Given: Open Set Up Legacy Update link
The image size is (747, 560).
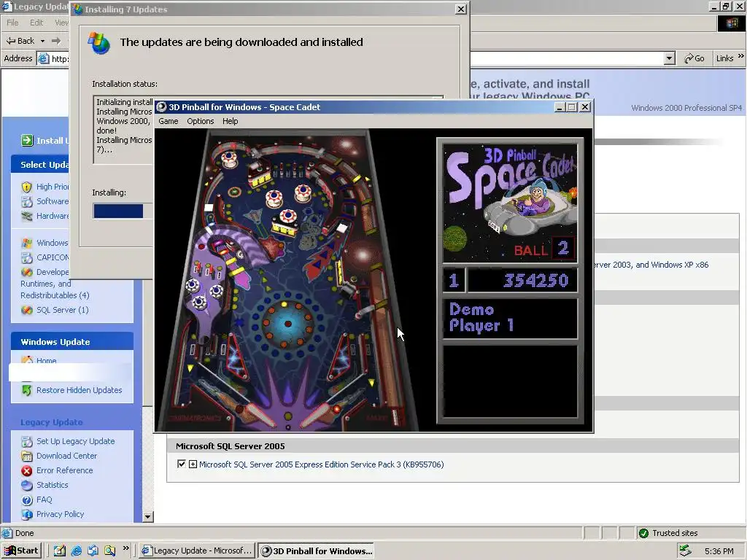Looking at the screenshot, I should pyautogui.click(x=75, y=441).
